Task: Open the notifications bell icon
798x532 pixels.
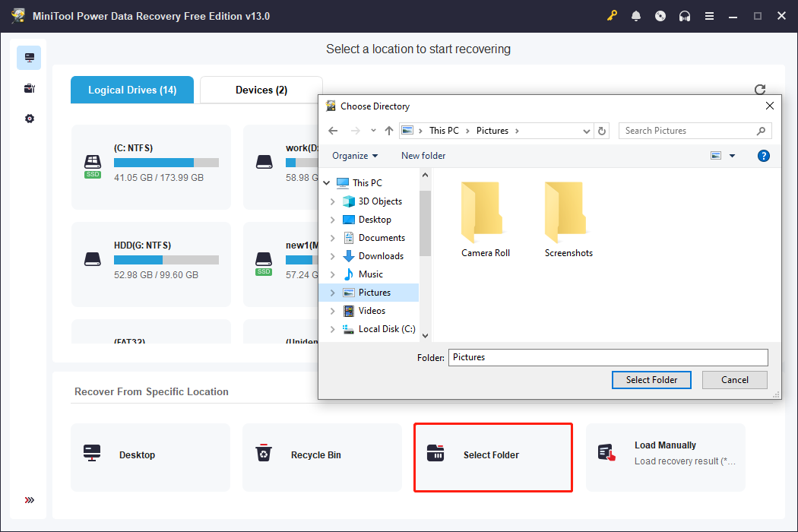Action: coord(635,16)
